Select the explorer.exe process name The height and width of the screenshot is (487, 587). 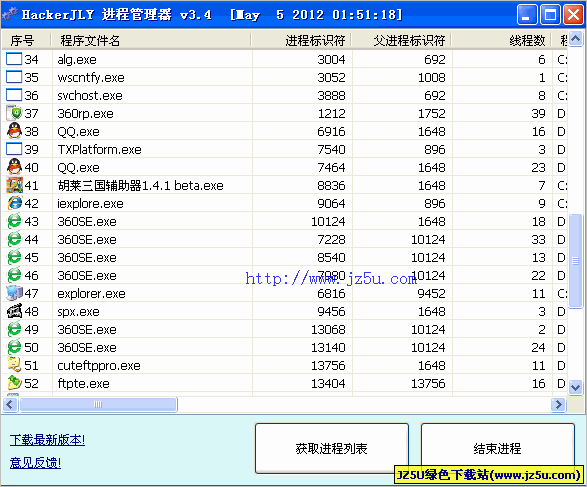pyautogui.click(x=91, y=293)
